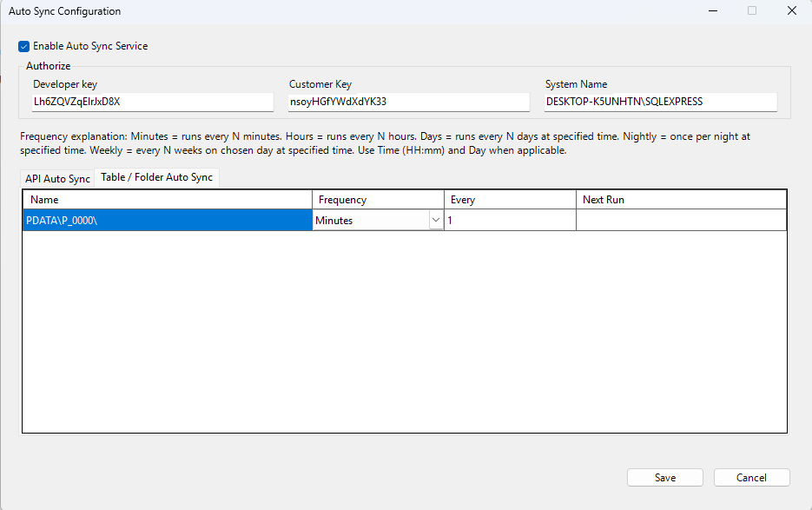812x510 pixels.
Task: Click the Developer key input field
Action: [x=152, y=102]
